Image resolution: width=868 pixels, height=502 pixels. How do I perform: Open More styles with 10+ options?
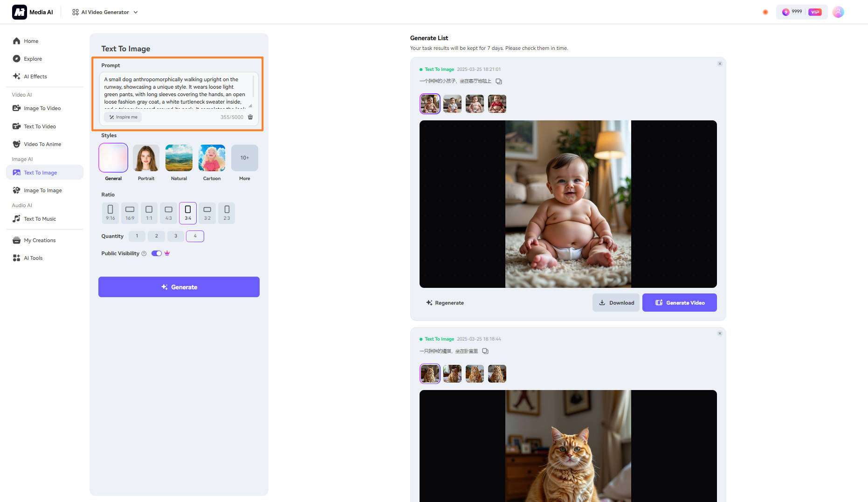click(x=244, y=158)
